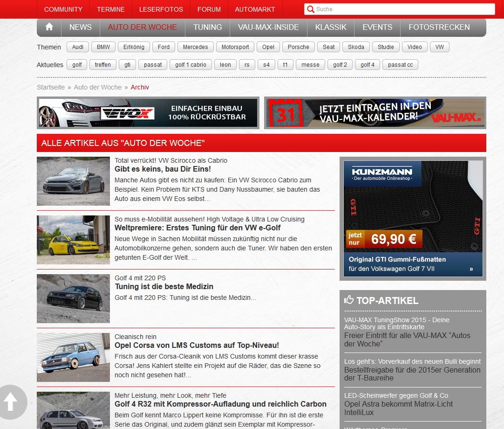The image size is (504, 429).
Task: Open the Automarkt top link
Action: pos(255,9)
